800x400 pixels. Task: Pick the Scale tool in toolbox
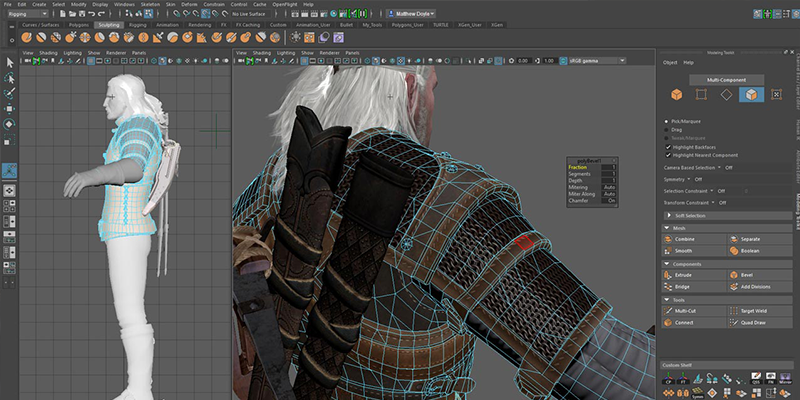tap(10, 139)
